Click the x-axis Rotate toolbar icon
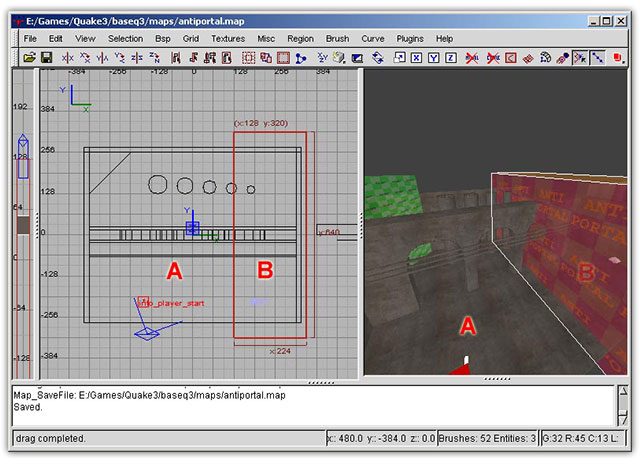Viewport: 640px width, 464px height. pos(84,59)
